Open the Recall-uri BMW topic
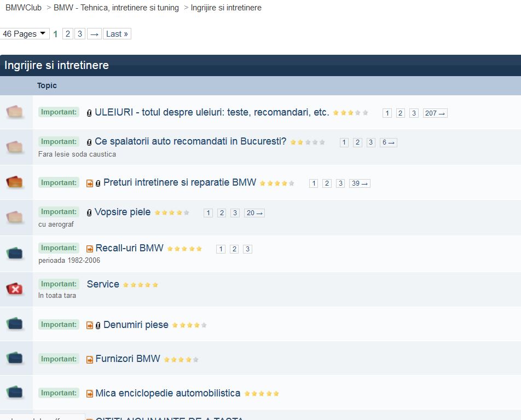Viewport: 521px width, 420px height. 130,248
